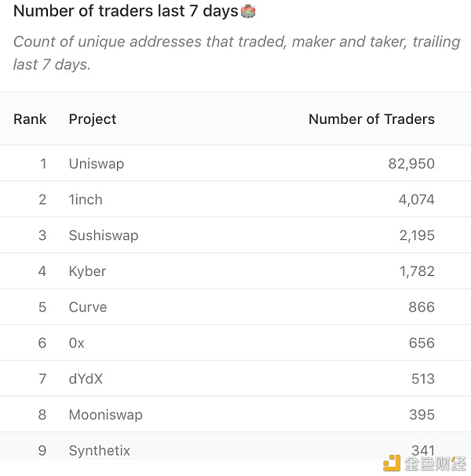Viewport: 471px width, 476px height.
Task: Click the stadium emoji icon in title
Action: (x=248, y=11)
